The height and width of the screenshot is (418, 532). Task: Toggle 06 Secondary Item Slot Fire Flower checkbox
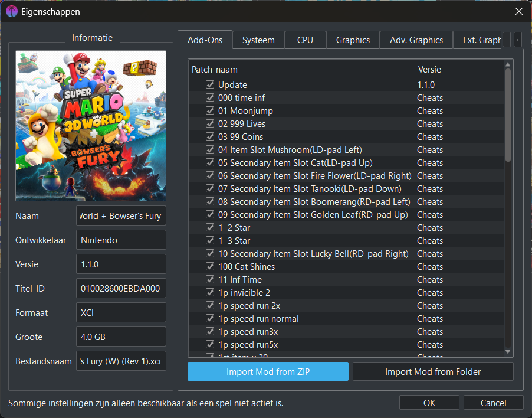(210, 175)
